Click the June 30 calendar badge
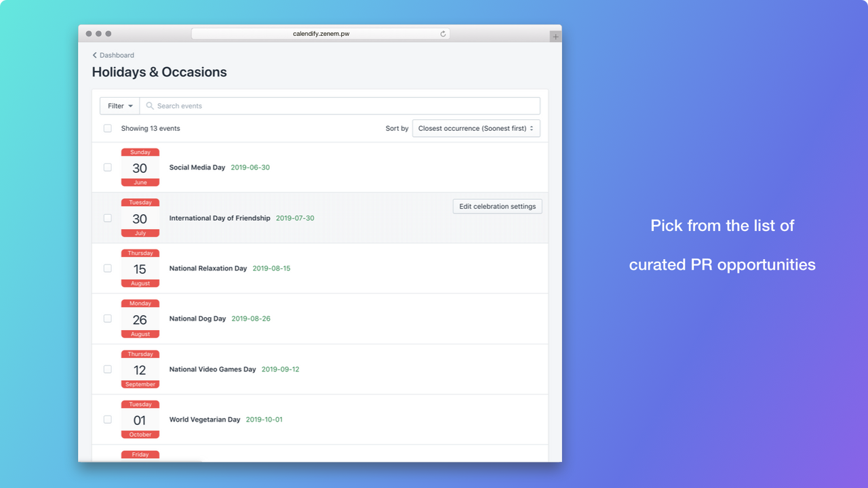Screen dimensions: 868x488 140,167
